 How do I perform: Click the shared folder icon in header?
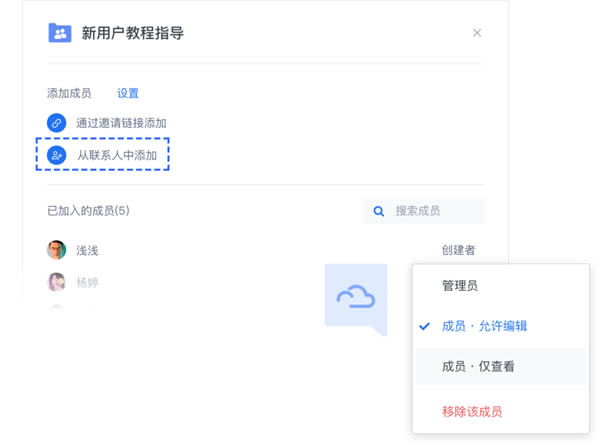pyautogui.click(x=60, y=33)
